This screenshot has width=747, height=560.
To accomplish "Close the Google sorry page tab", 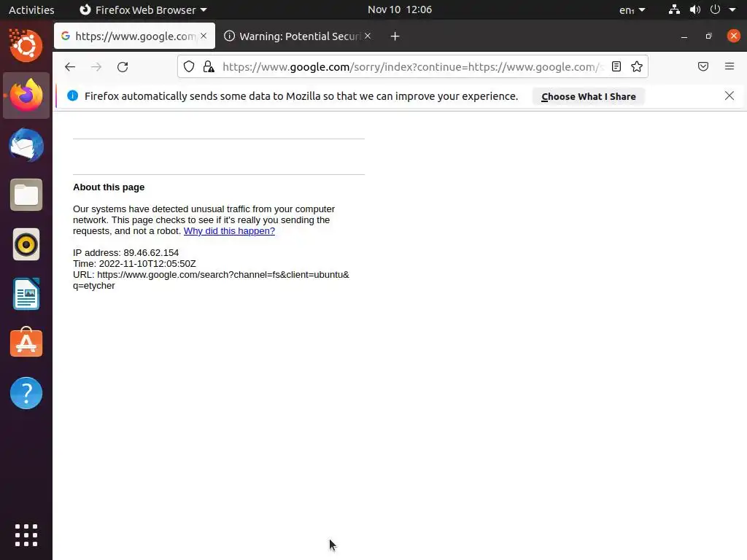I will click(x=204, y=36).
